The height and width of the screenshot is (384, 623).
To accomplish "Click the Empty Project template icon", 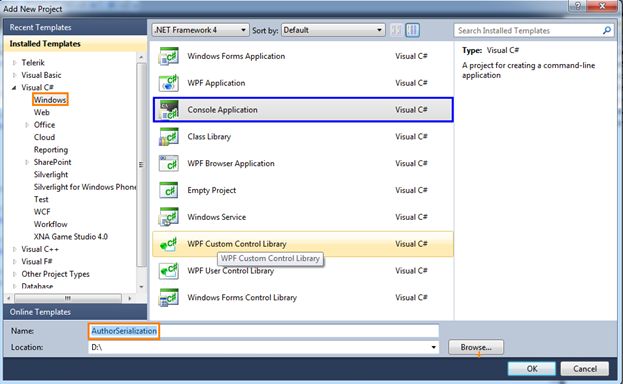I will 169,190.
